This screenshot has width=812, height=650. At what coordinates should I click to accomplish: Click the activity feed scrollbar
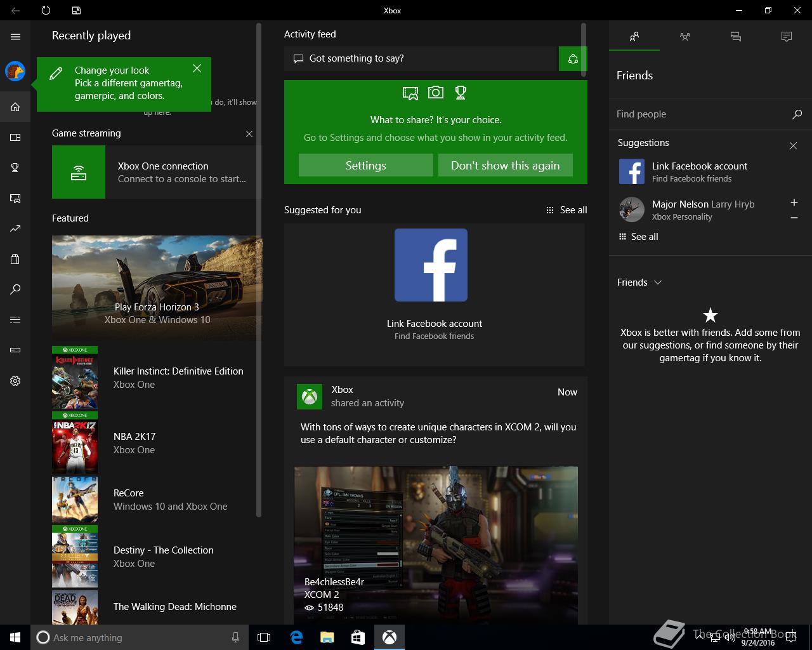[x=584, y=50]
